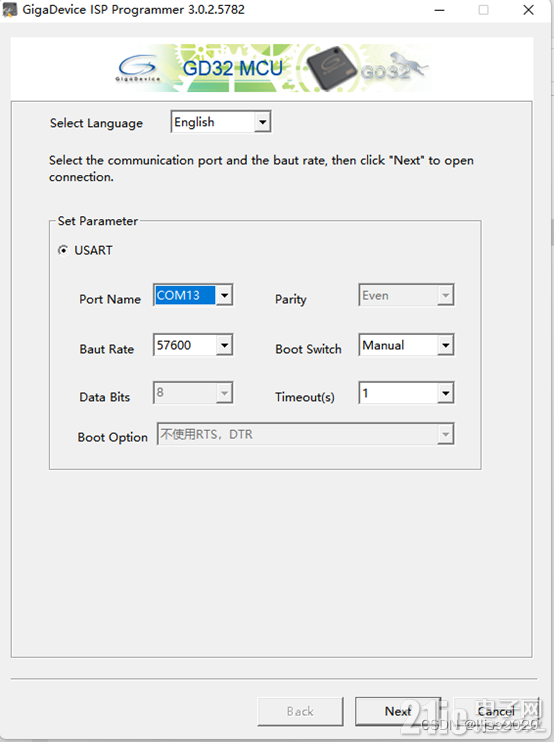Click the greyed-out Back button
The width and height of the screenshot is (554, 742).
coord(300,711)
